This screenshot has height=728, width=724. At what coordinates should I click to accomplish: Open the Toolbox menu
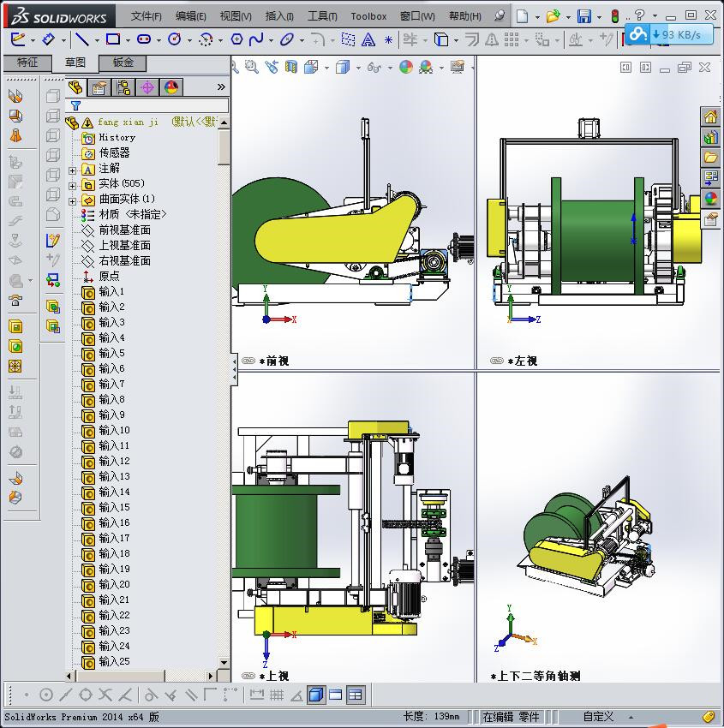[x=368, y=16]
